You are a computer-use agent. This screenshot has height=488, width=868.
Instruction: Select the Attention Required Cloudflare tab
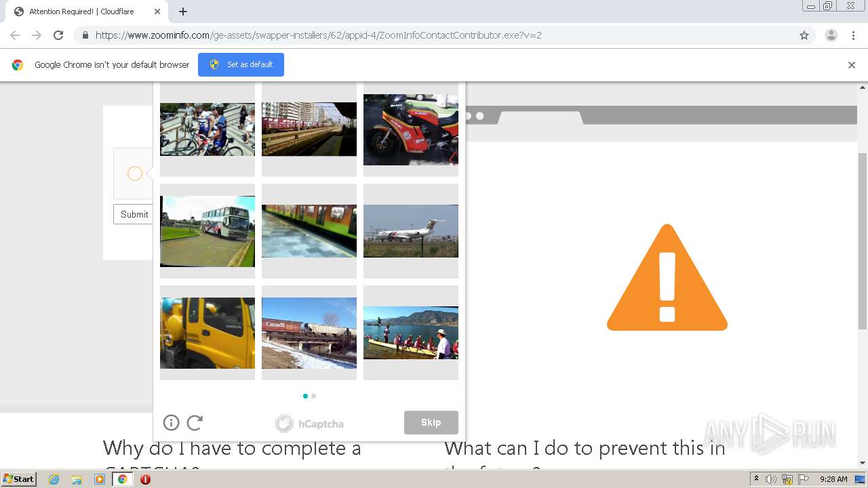point(87,12)
